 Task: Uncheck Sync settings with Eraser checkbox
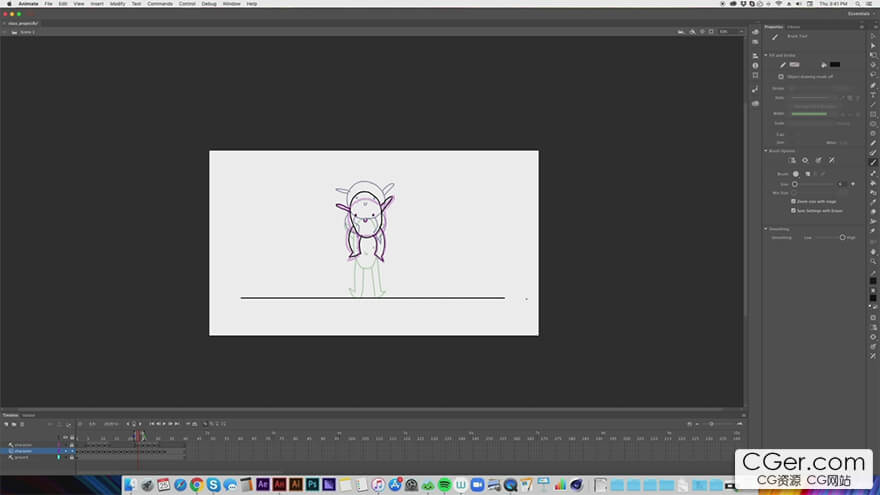coord(793,211)
